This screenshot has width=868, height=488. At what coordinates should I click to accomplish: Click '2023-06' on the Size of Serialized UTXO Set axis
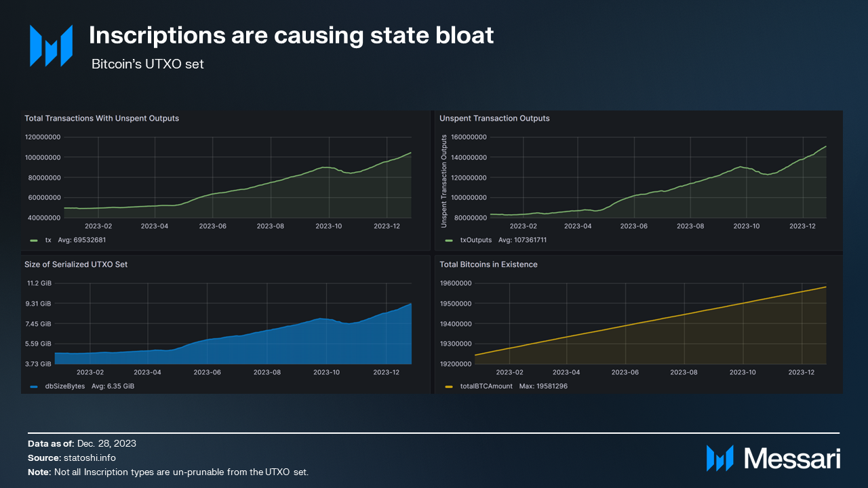pyautogui.click(x=208, y=372)
